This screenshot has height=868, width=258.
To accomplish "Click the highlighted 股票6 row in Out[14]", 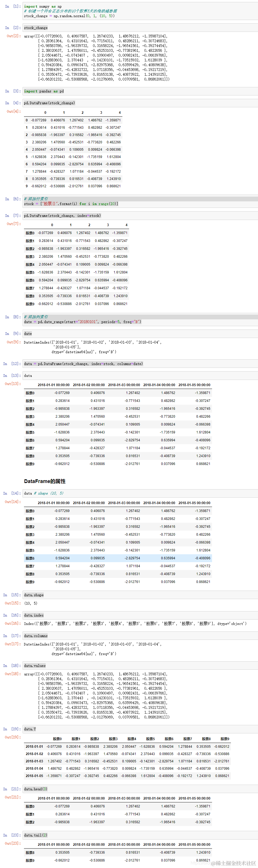I will [118, 558].
